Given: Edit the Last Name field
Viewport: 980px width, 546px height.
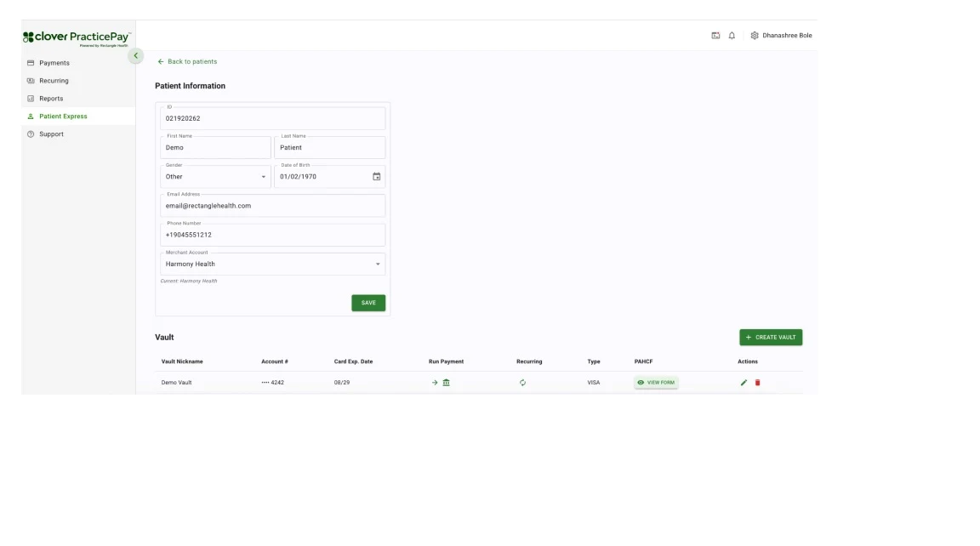Looking at the screenshot, I should pos(330,147).
